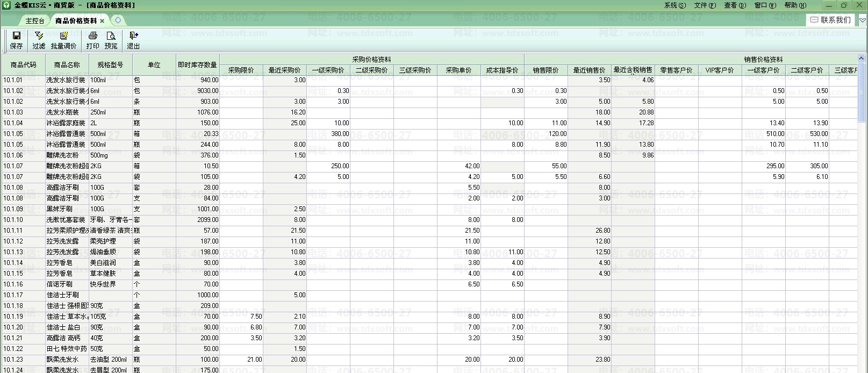Click the plus icon to add a new tab
Screen dimensions: 868x373
tap(118, 20)
